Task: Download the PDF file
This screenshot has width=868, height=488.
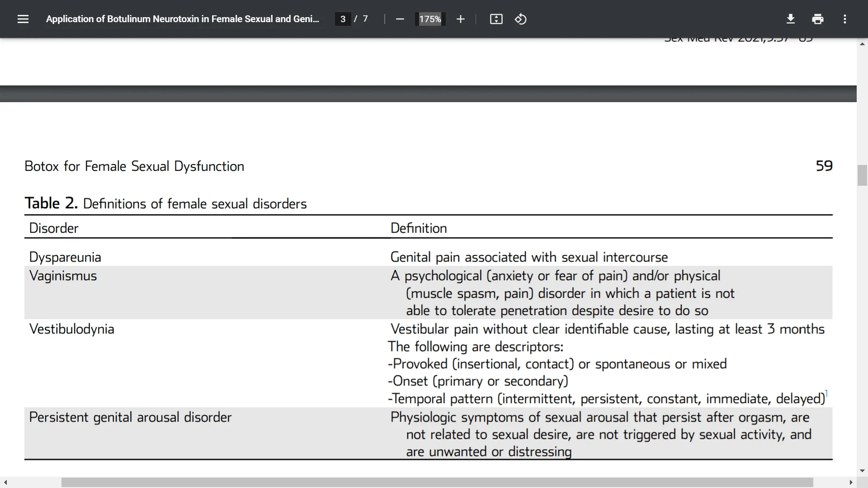Action: click(790, 19)
